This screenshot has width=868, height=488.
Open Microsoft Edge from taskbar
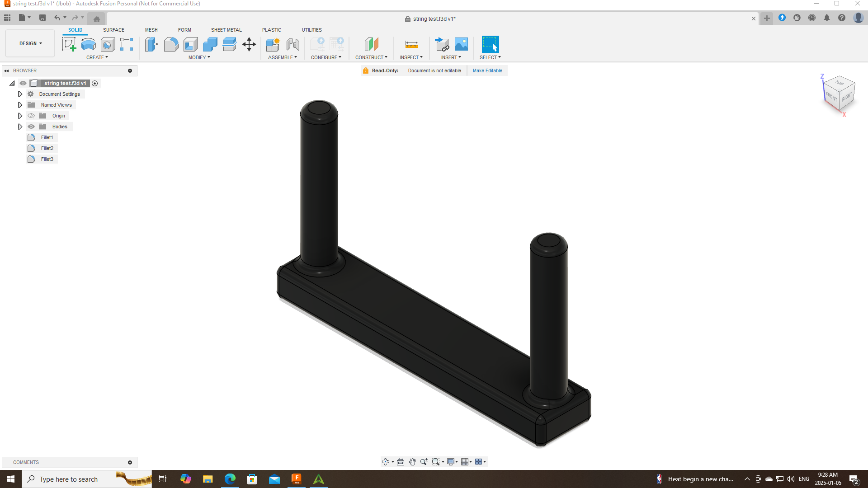pos(230,479)
